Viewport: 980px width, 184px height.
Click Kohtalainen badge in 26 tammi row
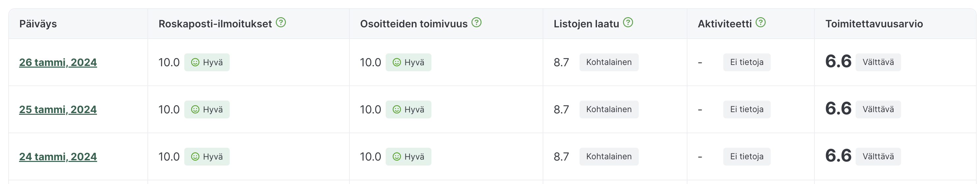pos(609,62)
